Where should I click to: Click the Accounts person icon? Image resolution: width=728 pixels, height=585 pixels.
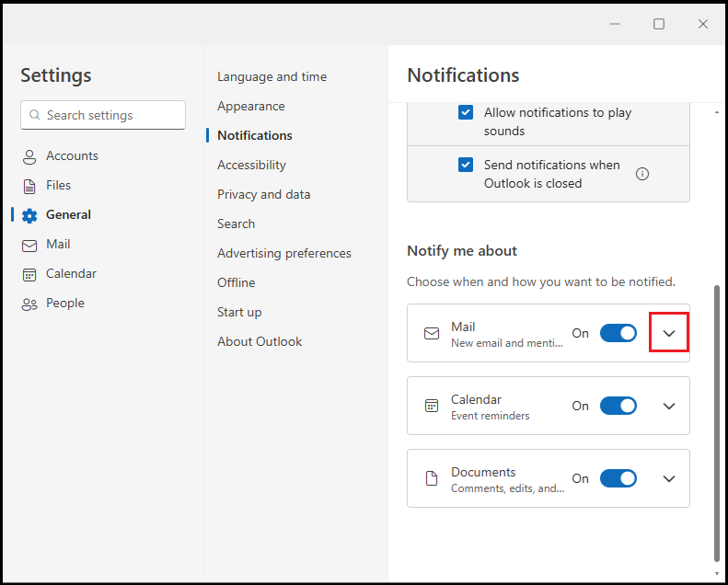(29, 156)
